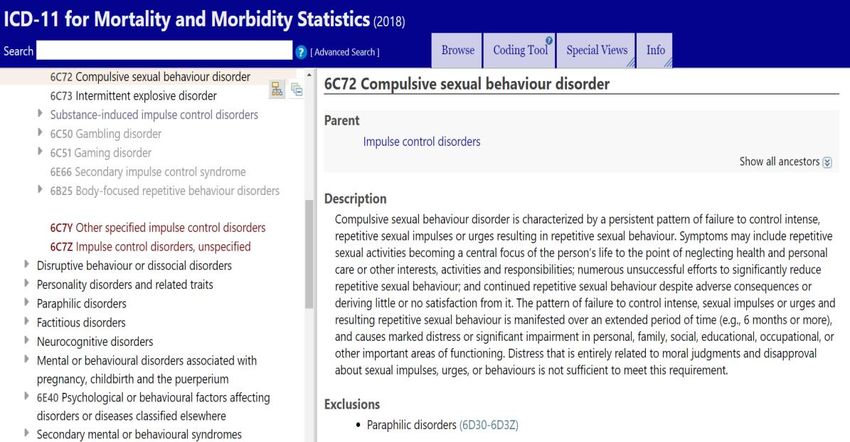Open the Coding Tool tab

click(520, 50)
